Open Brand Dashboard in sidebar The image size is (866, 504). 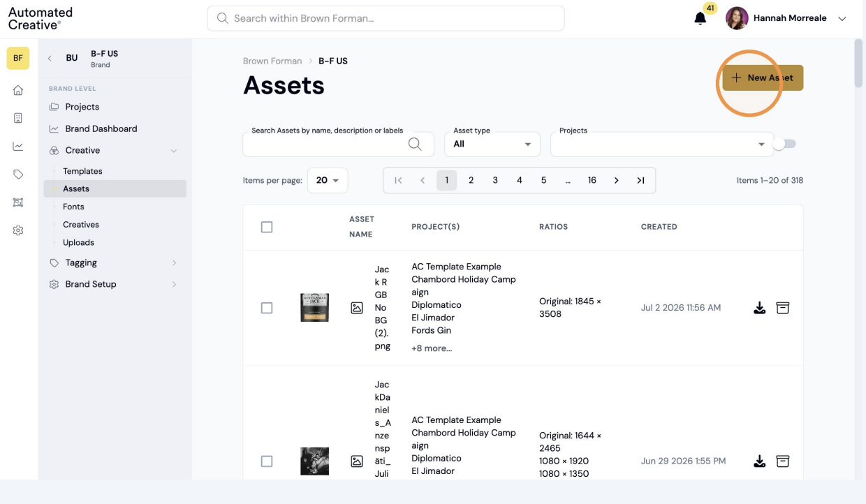(x=101, y=128)
